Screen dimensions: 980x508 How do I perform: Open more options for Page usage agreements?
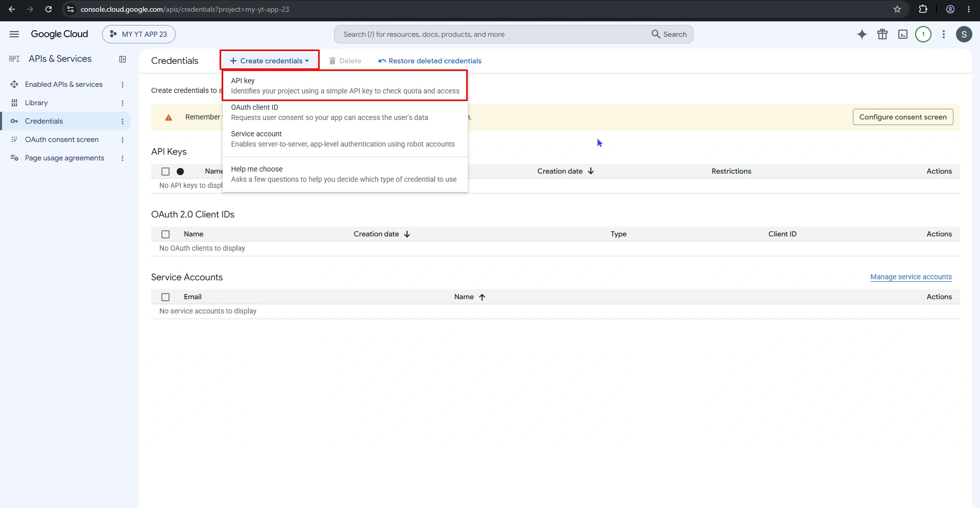[123, 158]
